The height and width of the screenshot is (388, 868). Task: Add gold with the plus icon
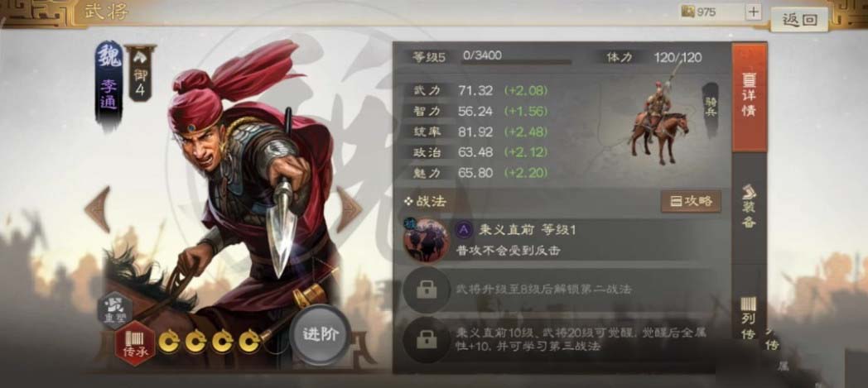point(753,12)
